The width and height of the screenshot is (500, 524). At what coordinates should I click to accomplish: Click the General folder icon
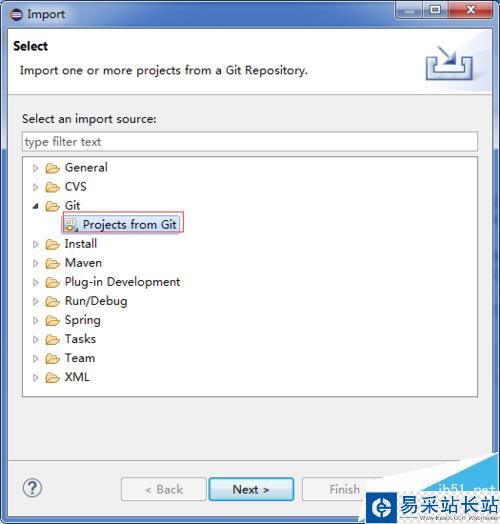coord(52,168)
